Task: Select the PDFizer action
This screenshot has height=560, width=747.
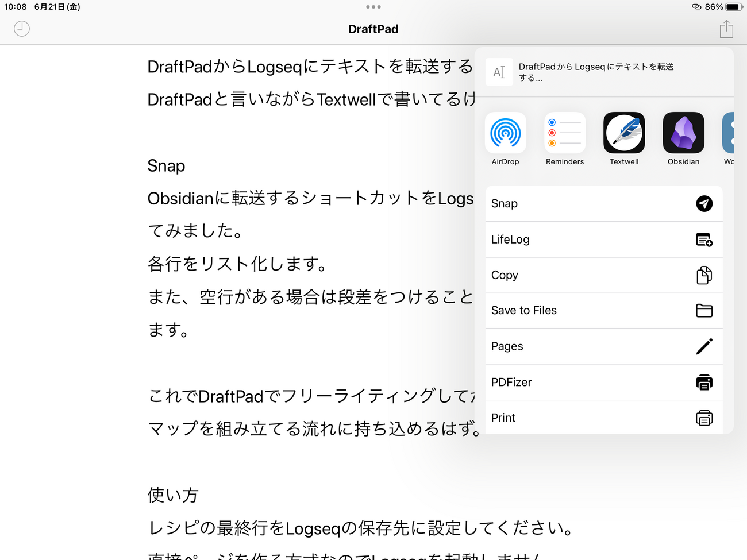Action: tap(604, 382)
